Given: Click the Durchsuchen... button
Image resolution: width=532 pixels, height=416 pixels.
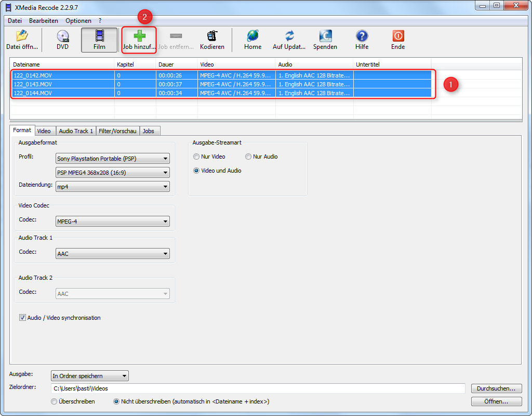Looking at the screenshot, I should pos(496,388).
